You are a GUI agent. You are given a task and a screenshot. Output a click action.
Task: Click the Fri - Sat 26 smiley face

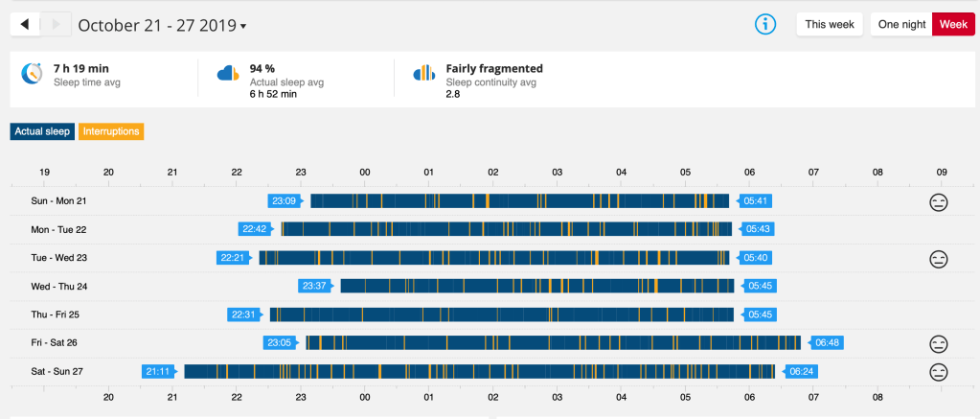coord(938,344)
